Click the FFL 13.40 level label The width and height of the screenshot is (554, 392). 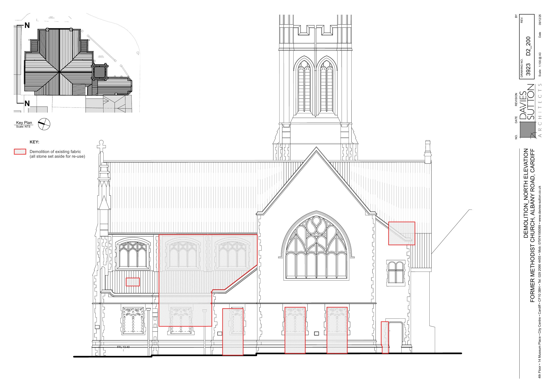coord(123,347)
